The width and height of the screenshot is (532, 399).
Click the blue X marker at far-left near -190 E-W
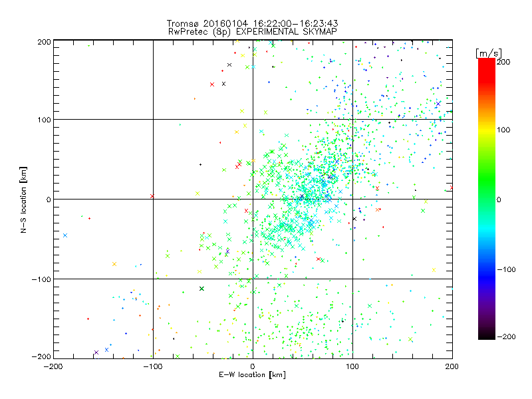65,235
